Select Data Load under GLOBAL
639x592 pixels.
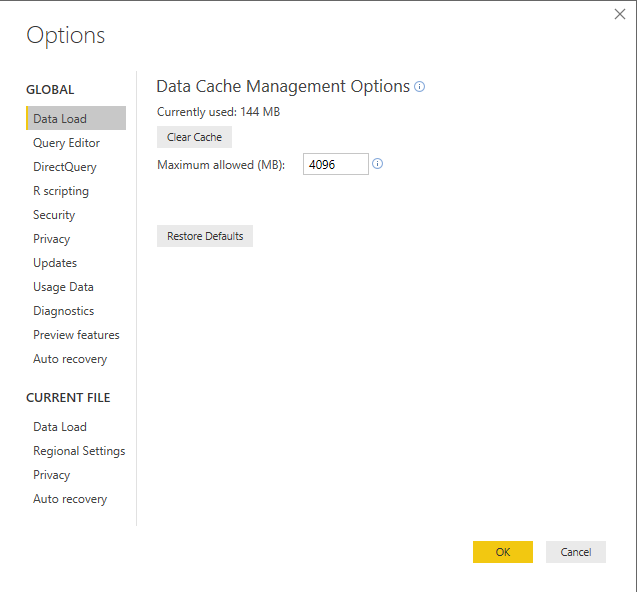click(76, 118)
